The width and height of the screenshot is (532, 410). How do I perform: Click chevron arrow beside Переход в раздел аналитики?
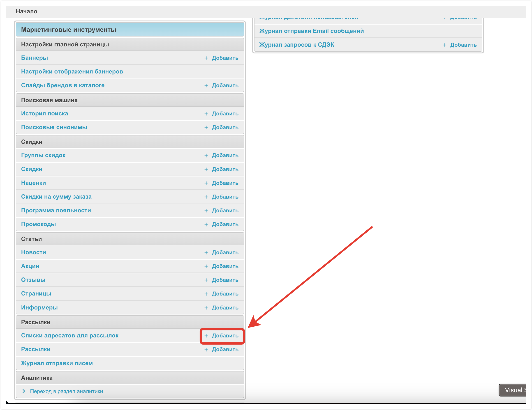(x=24, y=391)
